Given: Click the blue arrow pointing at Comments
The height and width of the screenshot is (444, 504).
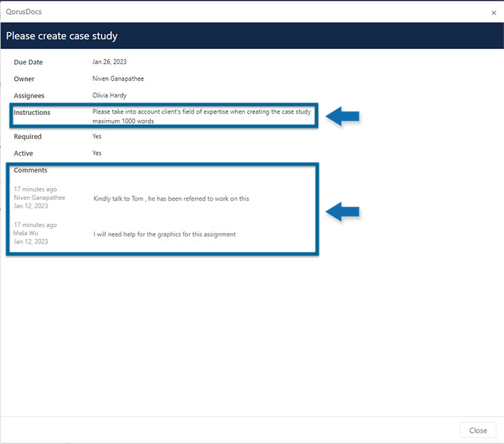Looking at the screenshot, I should point(343,210).
